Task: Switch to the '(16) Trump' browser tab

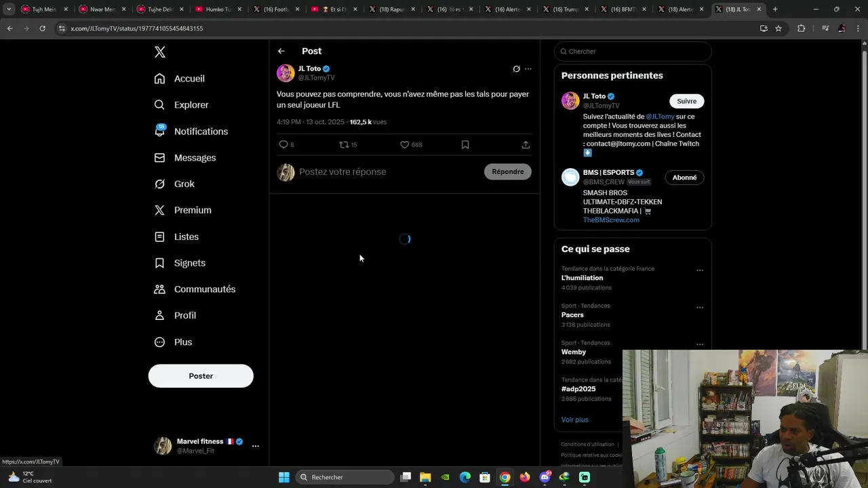Action: click(566, 9)
